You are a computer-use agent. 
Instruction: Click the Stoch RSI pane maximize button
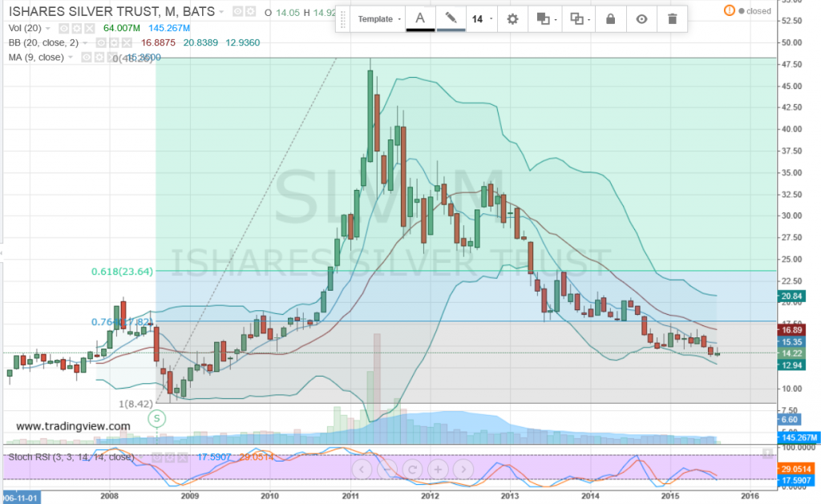[x=767, y=454]
